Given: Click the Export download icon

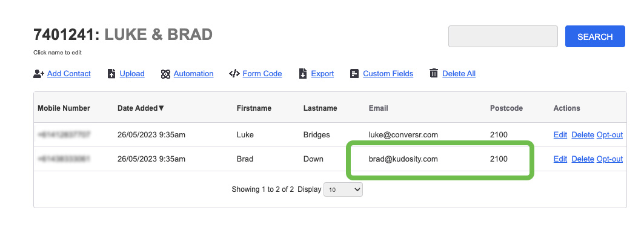Looking at the screenshot, I should [x=303, y=74].
